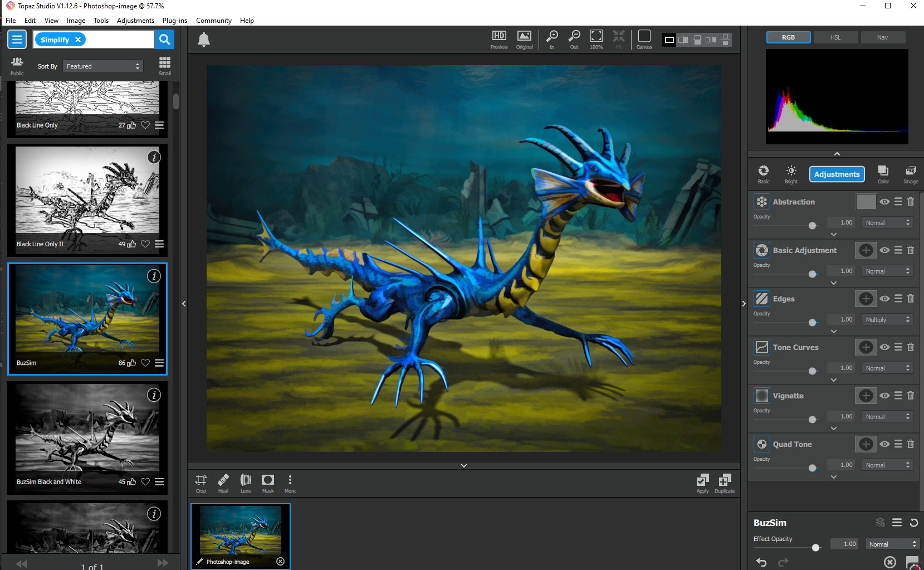Screen dimensions: 924x570
Task: Click the Abstraction opacity slider
Action: (786, 226)
